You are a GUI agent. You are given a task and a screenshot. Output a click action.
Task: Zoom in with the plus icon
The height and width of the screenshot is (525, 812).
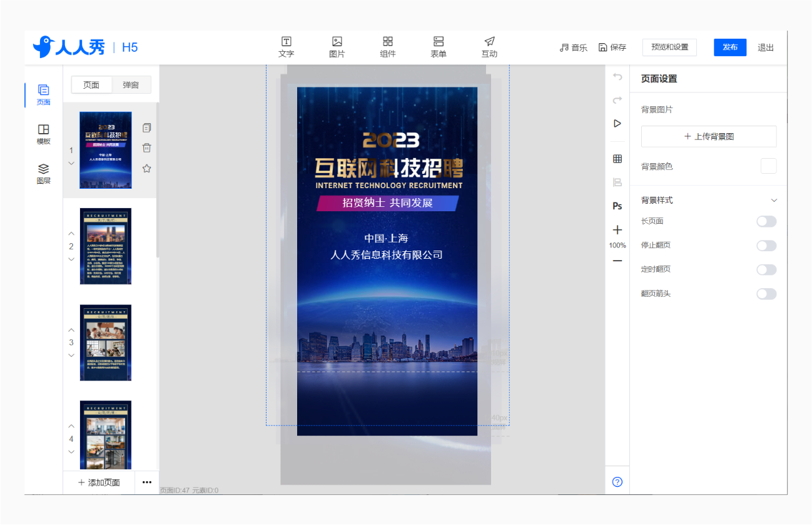point(617,230)
